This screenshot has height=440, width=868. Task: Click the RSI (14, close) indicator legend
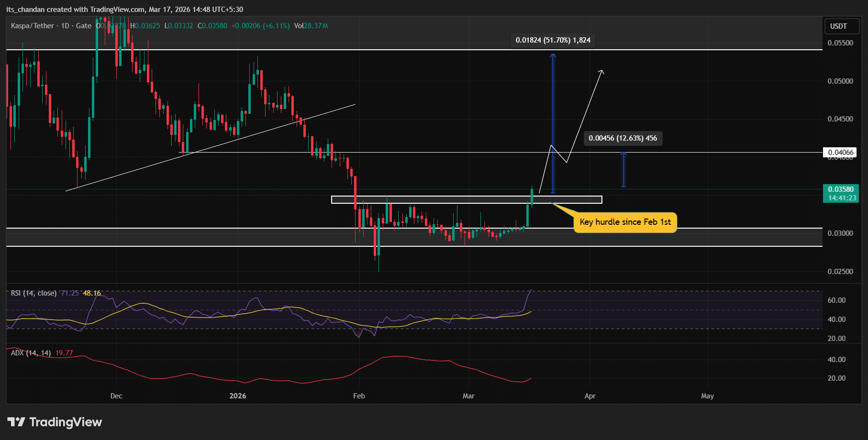pyautogui.click(x=33, y=293)
